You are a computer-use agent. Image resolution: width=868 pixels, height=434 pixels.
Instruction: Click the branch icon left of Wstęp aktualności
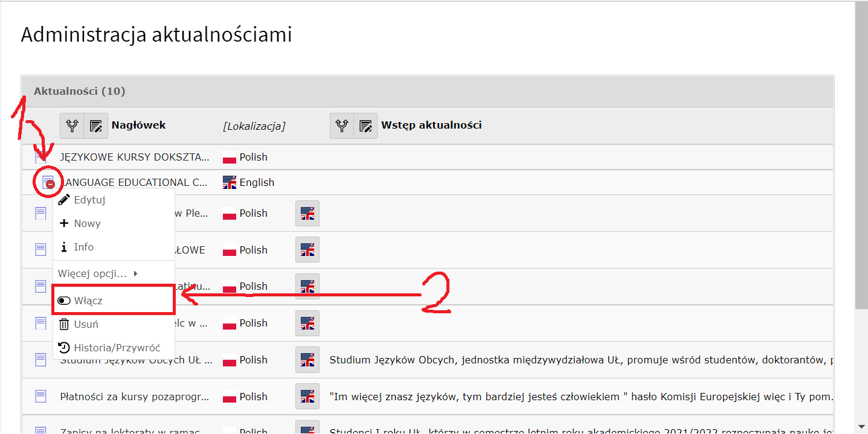coord(342,126)
